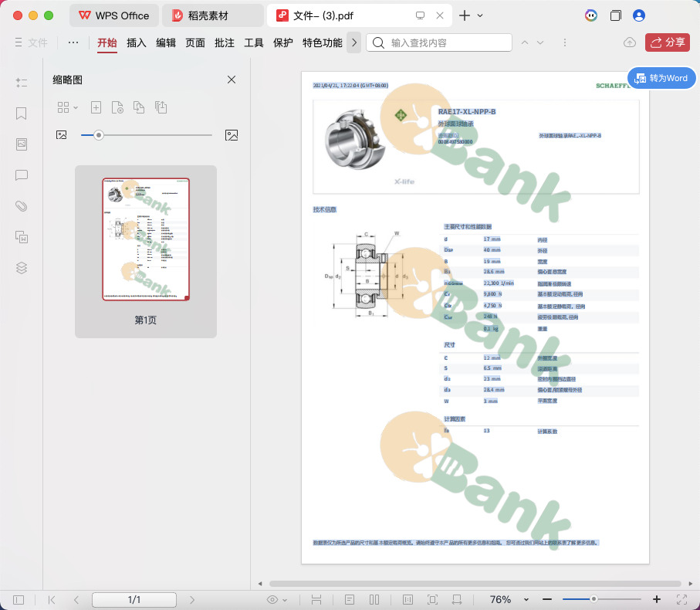The image size is (700, 610).
Task: Go to previous search result arrow
Action: (525, 42)
